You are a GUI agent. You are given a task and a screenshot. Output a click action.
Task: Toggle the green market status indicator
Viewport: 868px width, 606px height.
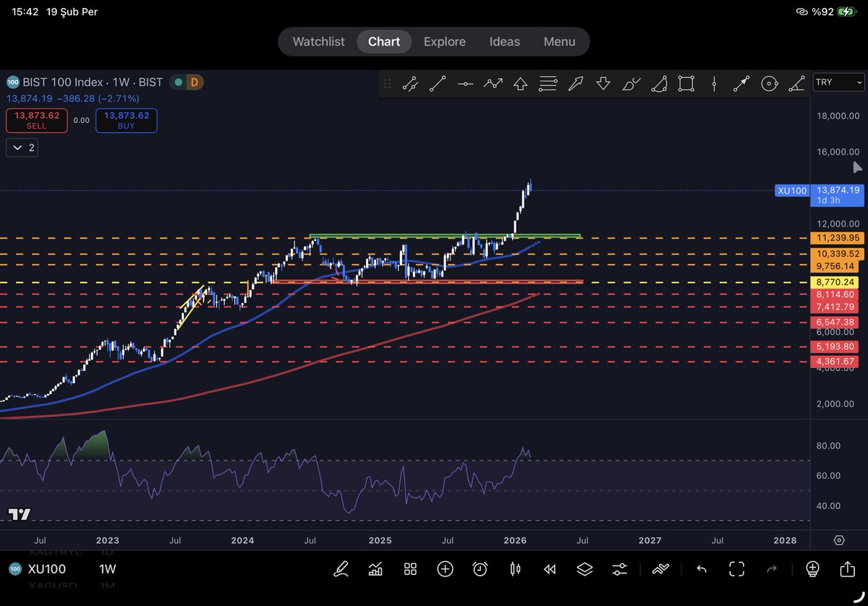[x=177, y=82]
